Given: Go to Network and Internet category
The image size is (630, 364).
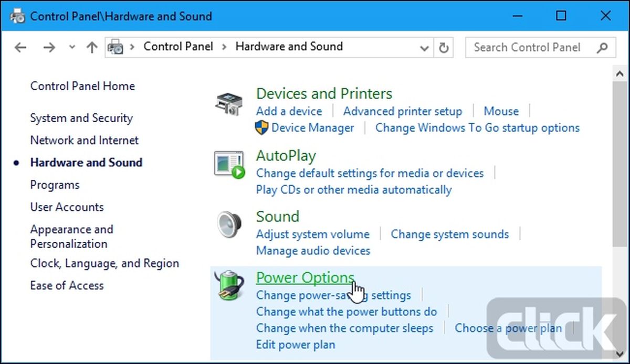Looking at the screenshot, I should [85, 140].
